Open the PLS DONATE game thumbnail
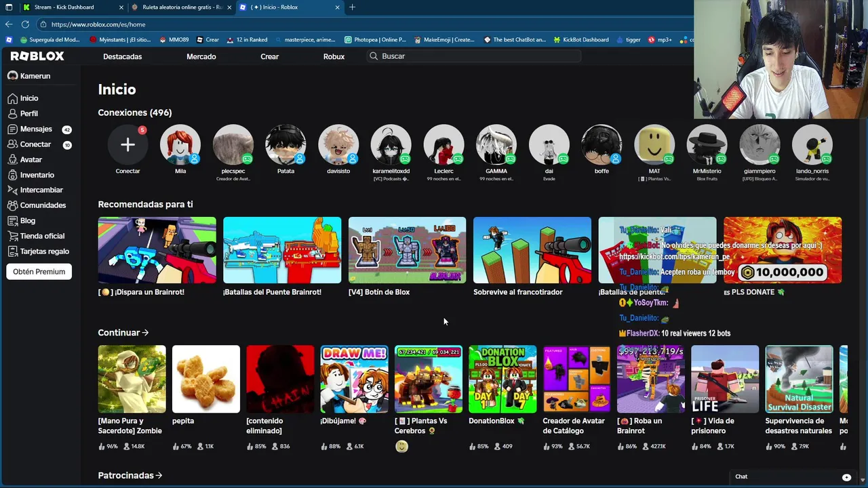Screen dimensions: 868x488 [783, 250]
